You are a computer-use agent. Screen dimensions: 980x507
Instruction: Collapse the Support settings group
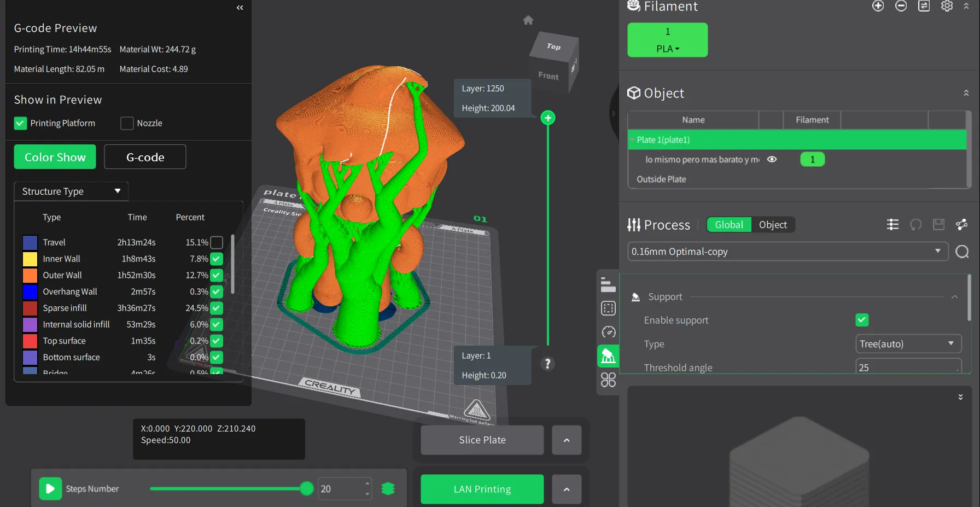pyautogui.click(x=954, y=297)
